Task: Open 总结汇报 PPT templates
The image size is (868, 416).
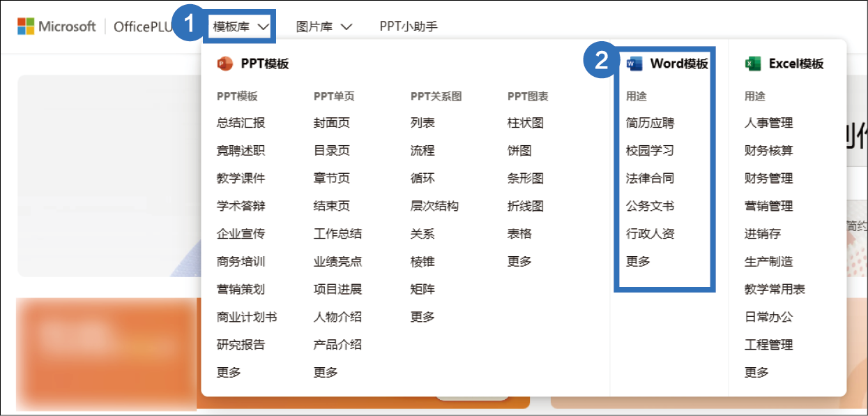Action: (241, 123)
